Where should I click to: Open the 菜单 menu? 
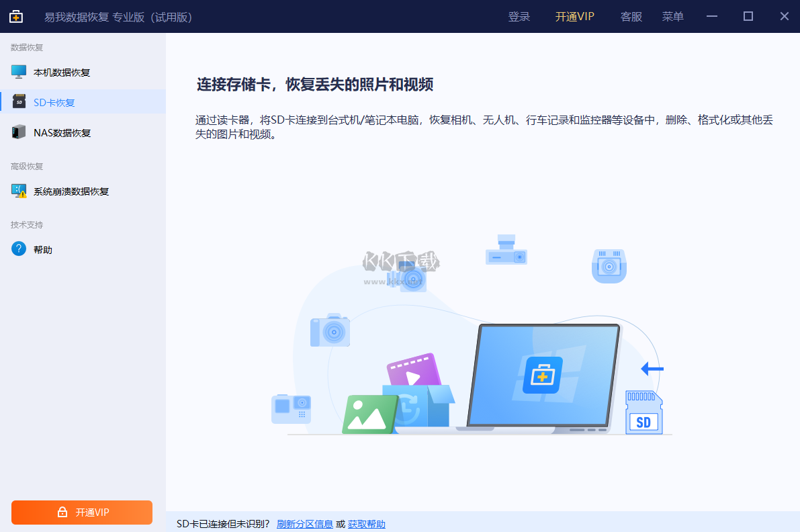pyautogui.click(x=672, y=17)
